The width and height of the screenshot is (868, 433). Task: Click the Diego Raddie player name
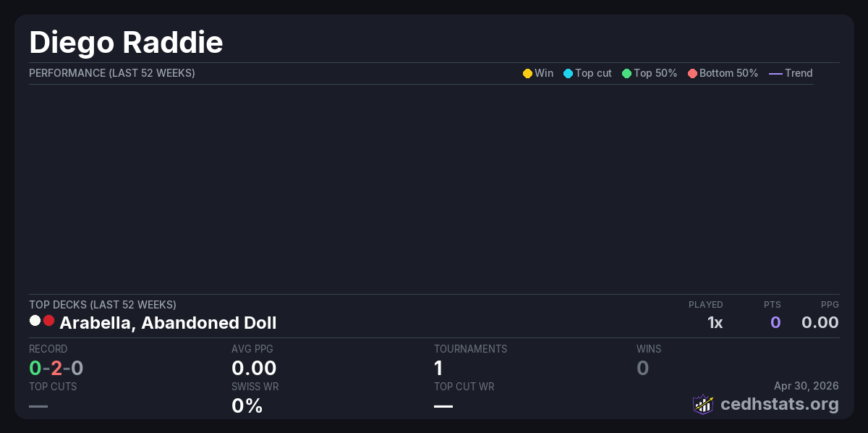tap(126, 43)
